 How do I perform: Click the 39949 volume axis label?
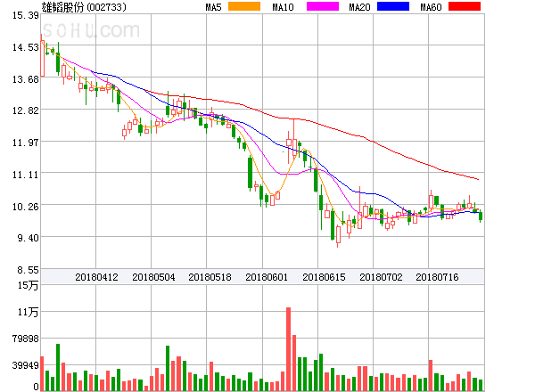[26, 365]
